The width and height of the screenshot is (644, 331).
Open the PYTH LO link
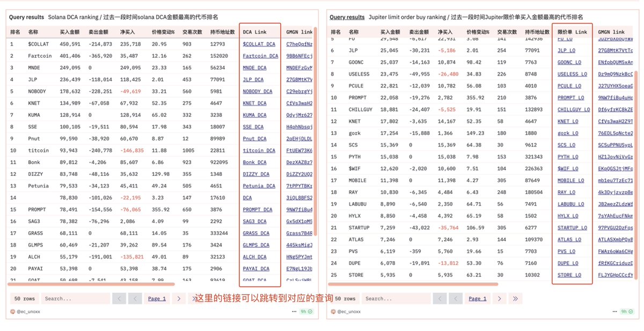coord(568,157)
